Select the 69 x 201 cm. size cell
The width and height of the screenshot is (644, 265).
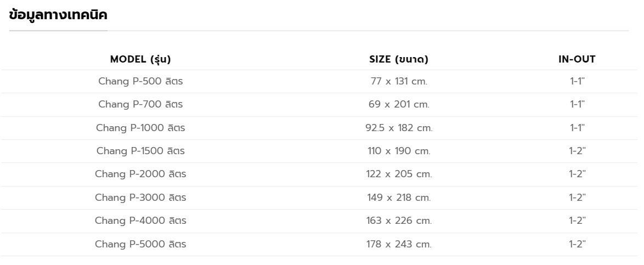click(399, 104)
